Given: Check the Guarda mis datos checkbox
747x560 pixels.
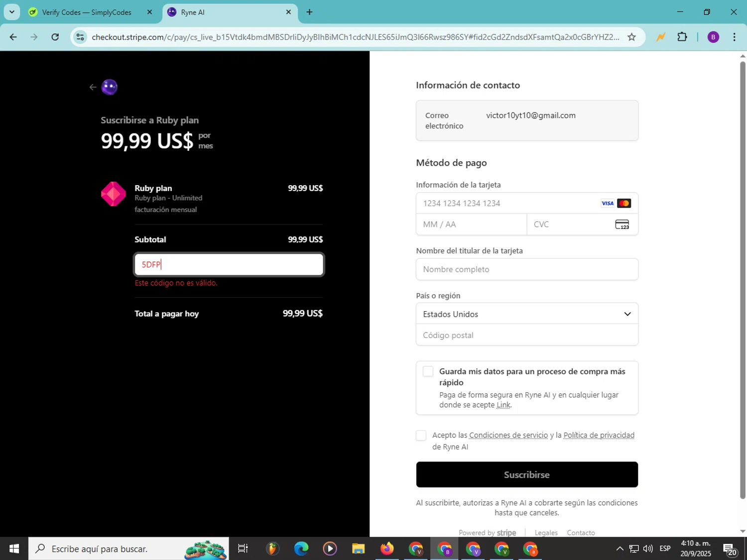Looking at the screenshot, I should [428, 371].
